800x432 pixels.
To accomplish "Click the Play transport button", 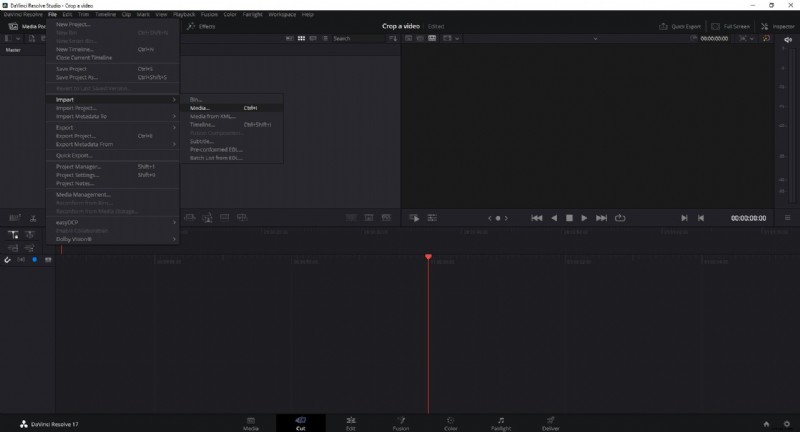I will click(584, 218).
